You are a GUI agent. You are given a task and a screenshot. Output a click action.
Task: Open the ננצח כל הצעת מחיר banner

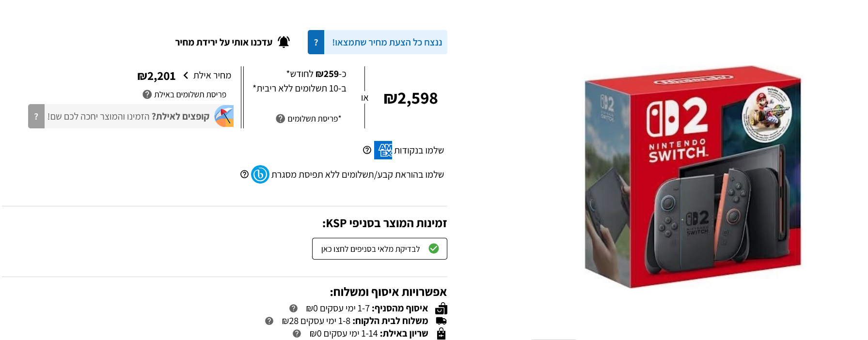tap(386, 42)
